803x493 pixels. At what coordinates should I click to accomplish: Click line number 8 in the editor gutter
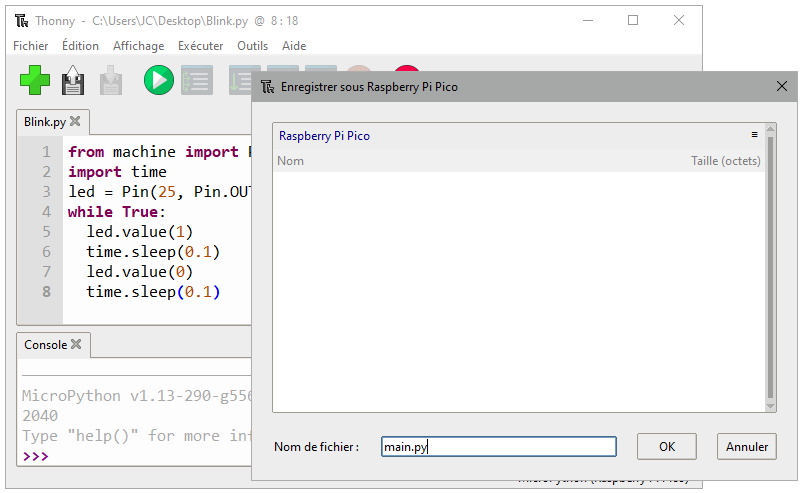[46, 292]
